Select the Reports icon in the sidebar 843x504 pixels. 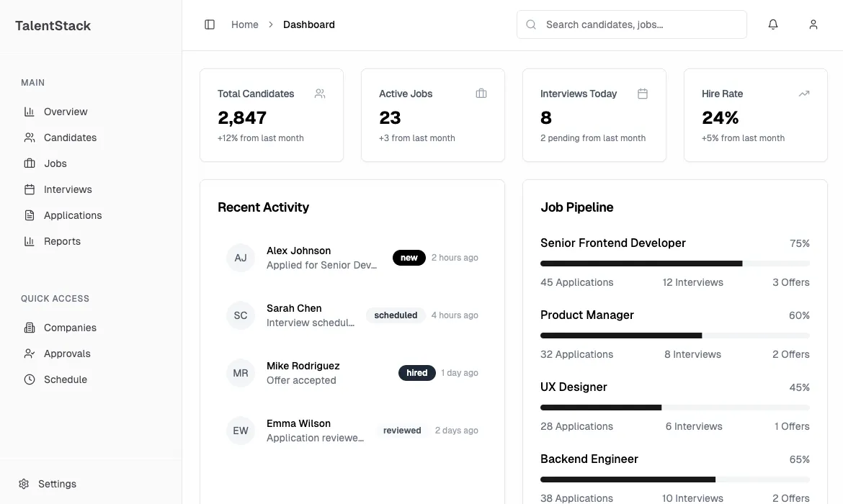point(30,241)
